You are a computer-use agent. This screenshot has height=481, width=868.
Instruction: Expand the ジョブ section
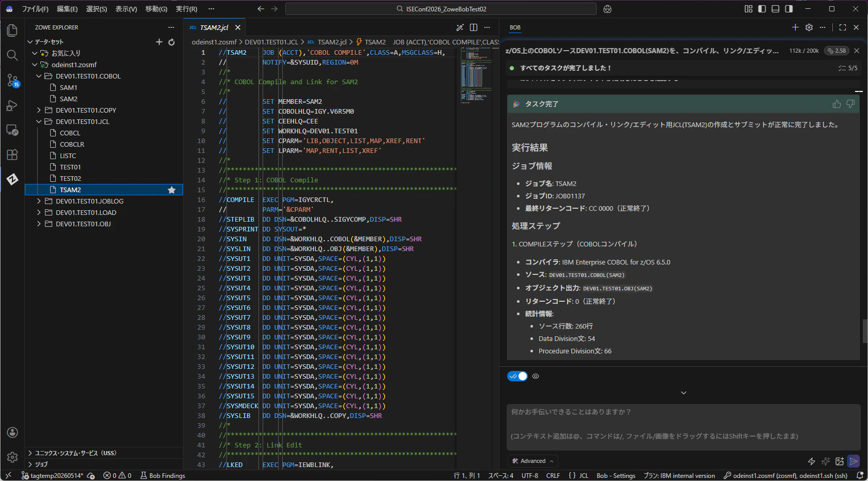click(30, 464)
